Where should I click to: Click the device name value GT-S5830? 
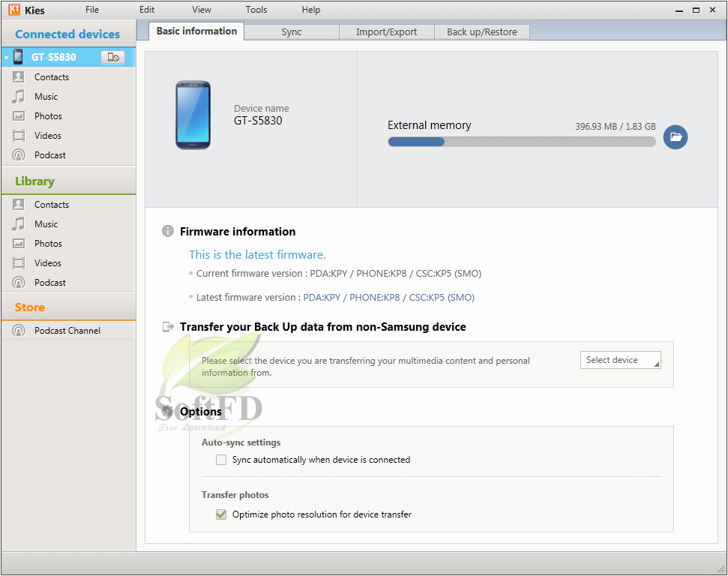(258, 121)
